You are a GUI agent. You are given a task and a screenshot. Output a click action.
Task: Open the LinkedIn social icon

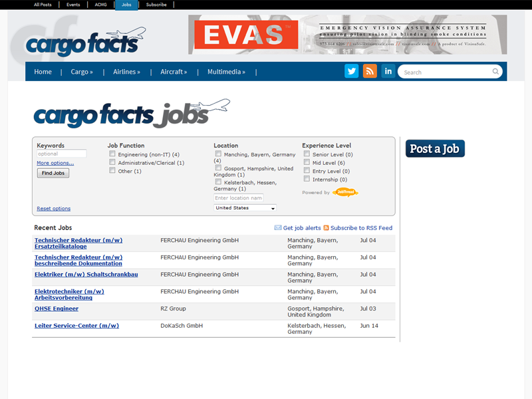point(388,72)
